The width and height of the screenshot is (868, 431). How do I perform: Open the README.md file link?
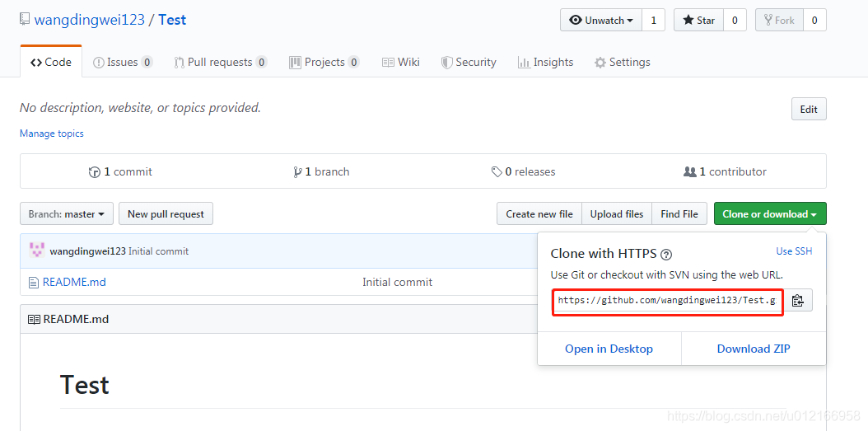[74, 282]
